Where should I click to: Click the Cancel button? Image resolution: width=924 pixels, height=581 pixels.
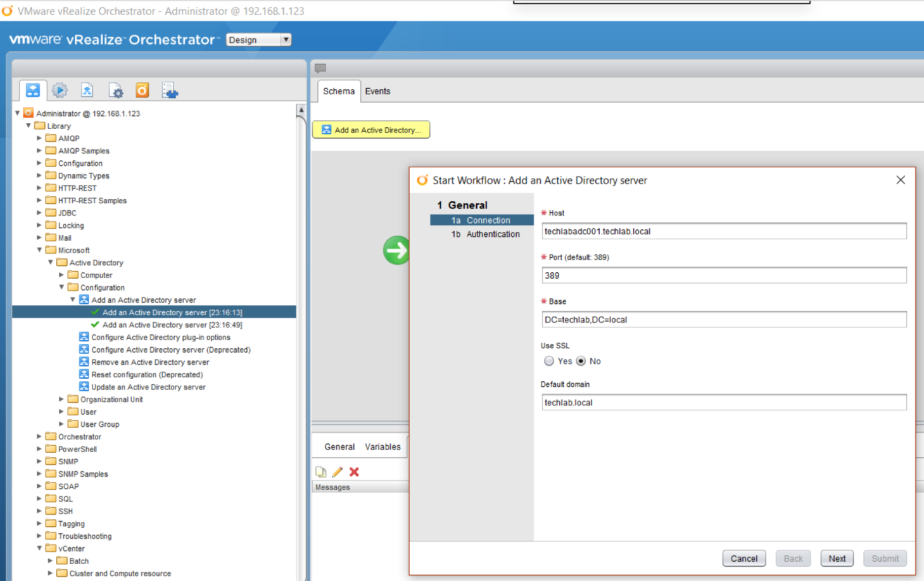click(744, 558)
